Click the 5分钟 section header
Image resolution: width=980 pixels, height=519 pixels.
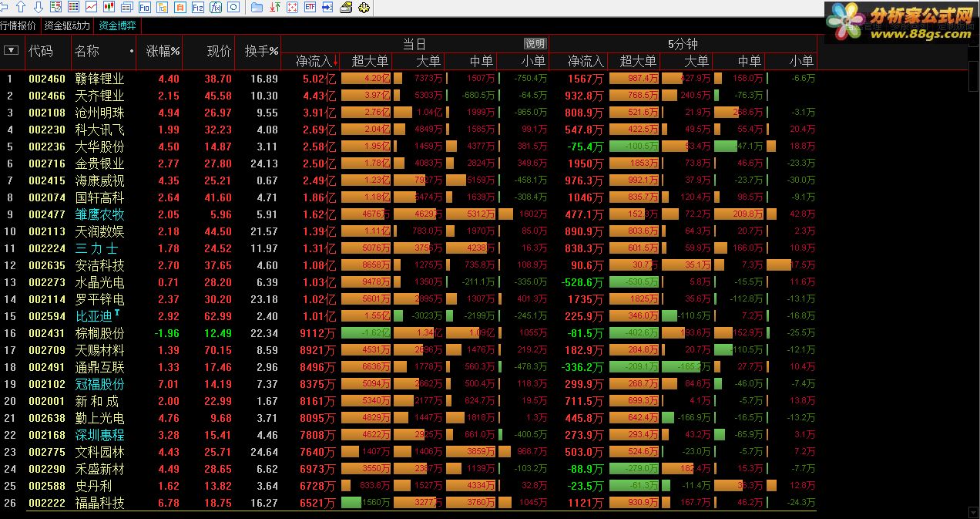683,44
